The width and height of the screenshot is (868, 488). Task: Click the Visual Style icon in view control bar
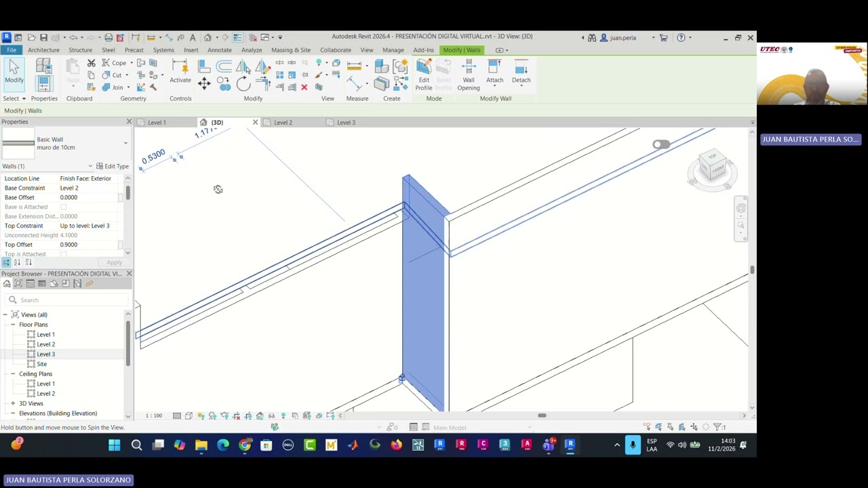[189, 415]
